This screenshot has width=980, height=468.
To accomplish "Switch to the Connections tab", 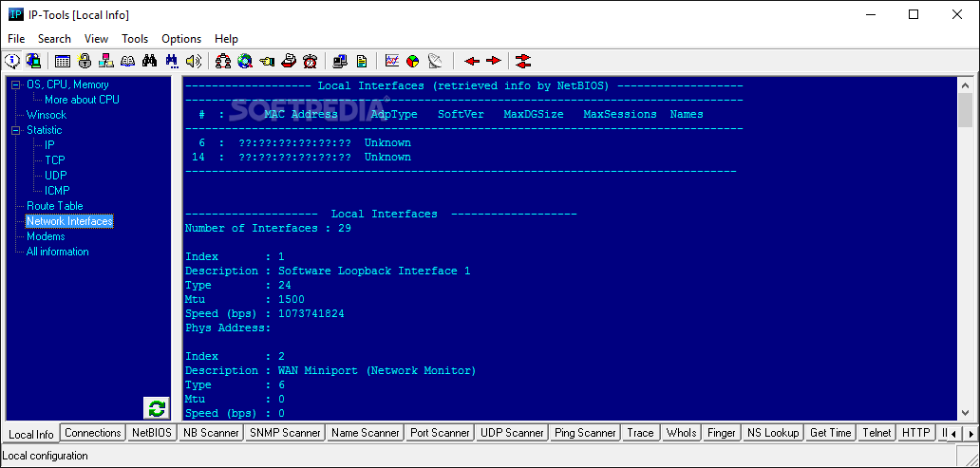I will pyautogui.click(x=93, y=432).
